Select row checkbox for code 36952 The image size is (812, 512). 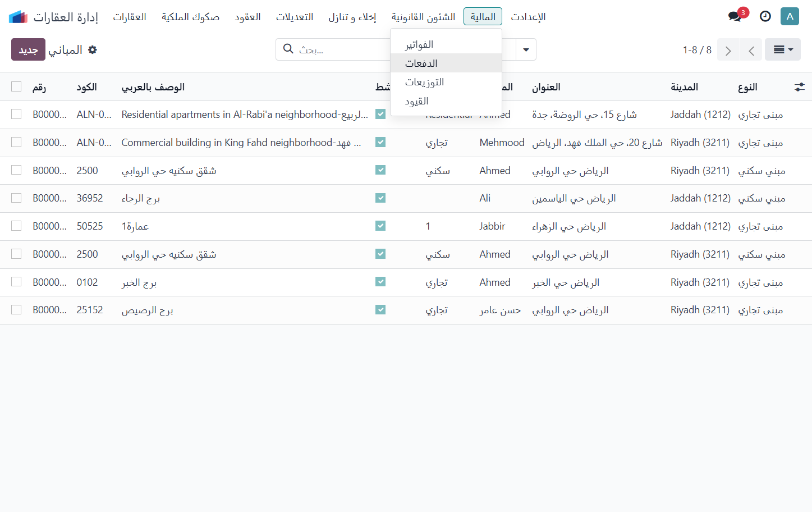(x=16, y=198)
